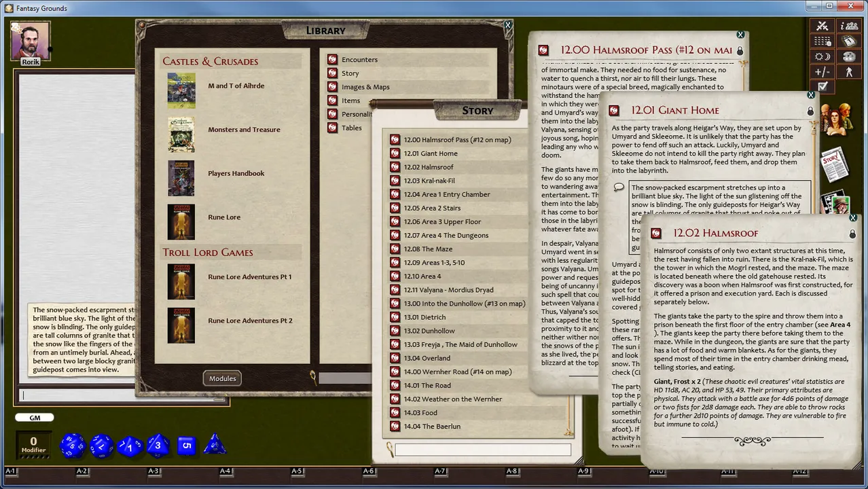Open the Calendar grid icon

(822, 41)
